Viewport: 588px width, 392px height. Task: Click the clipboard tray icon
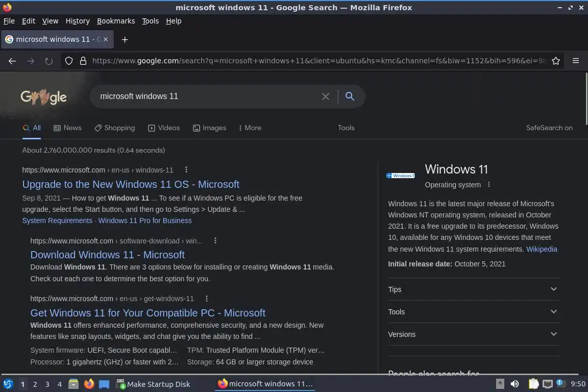pyautogui.click(x=533, y=384)
